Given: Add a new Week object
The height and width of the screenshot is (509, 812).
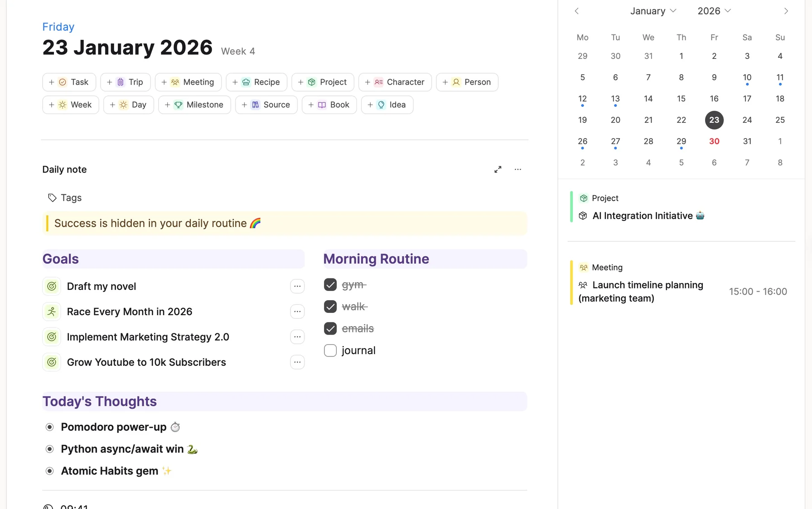Looking at the screenshot, I should (71, 105).
